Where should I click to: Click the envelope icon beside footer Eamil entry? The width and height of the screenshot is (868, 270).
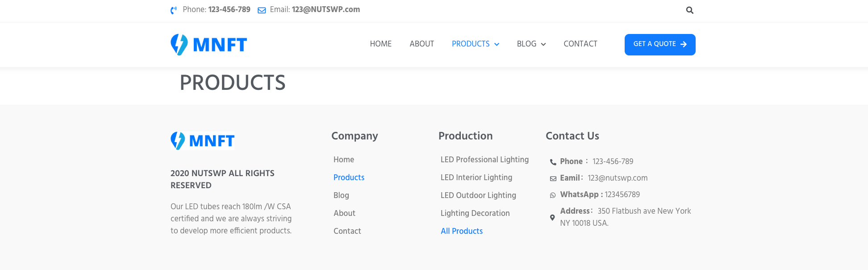(553, 178)
